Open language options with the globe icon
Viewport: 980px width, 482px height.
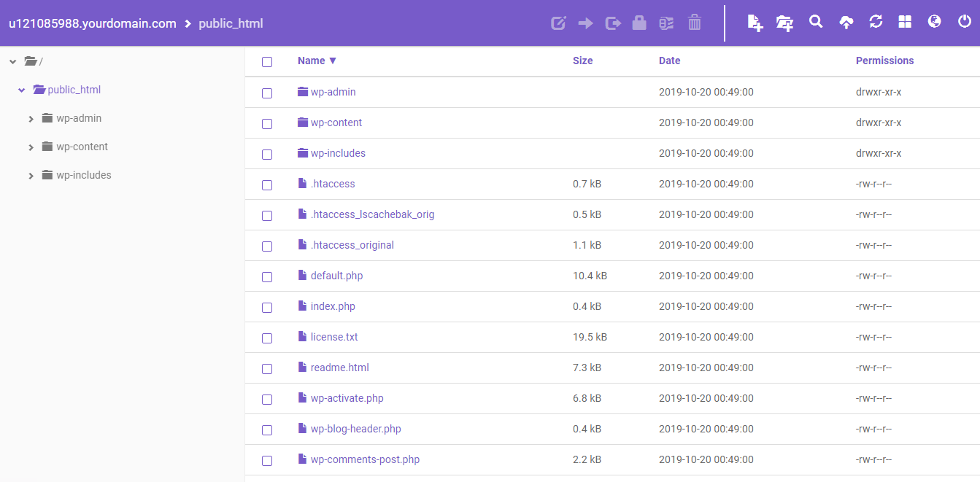coord(934,22)
